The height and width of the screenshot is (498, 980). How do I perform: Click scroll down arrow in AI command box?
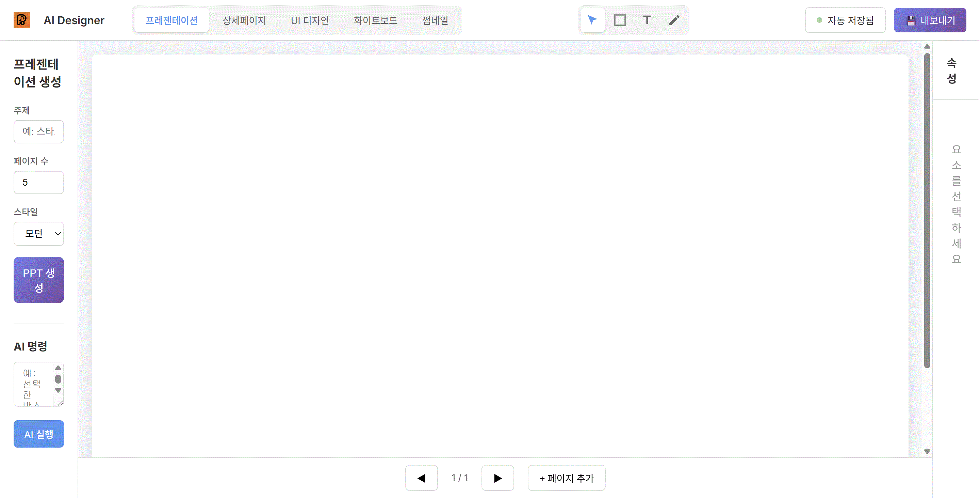pos(58,390)
